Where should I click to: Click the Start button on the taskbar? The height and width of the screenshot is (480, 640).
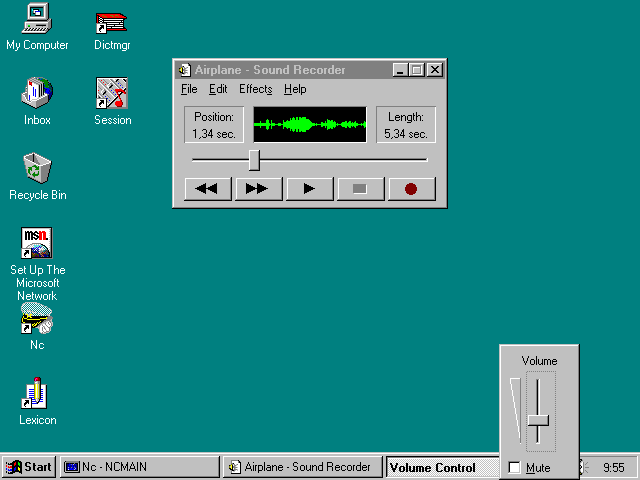(29, 467)
